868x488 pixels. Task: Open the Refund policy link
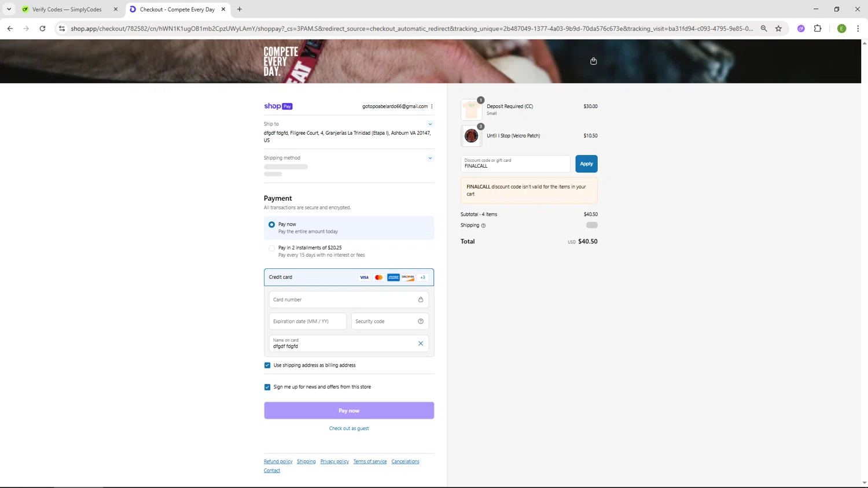[x=278, y=461]
